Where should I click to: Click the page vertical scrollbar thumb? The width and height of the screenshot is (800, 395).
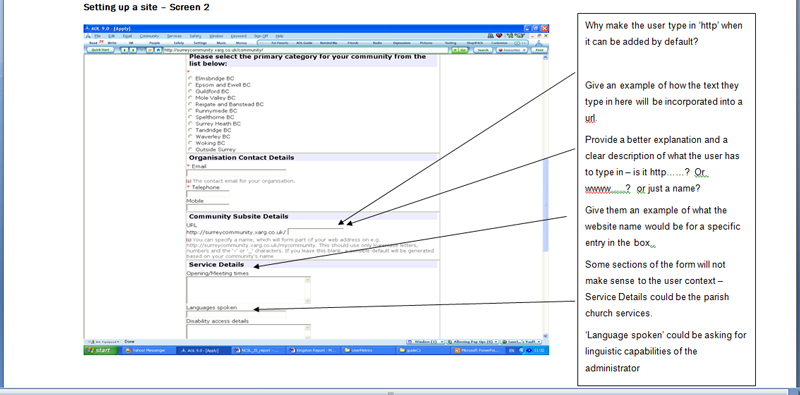point(545,204)
